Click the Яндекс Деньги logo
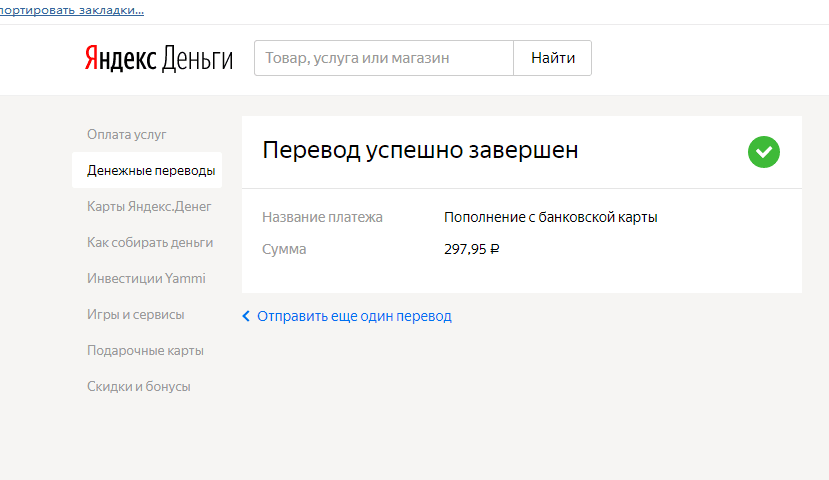This screenshot has width=829, height=480. [x=159, y=58]
